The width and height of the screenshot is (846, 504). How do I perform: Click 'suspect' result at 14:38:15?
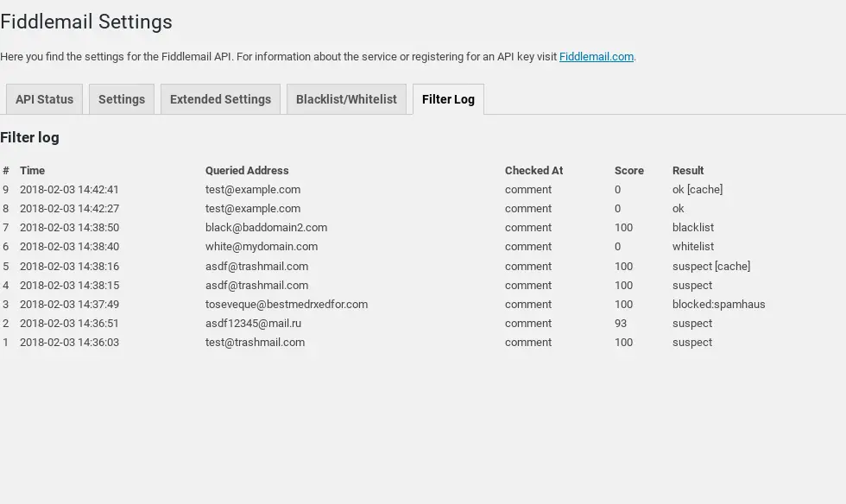tap(692, 285)
